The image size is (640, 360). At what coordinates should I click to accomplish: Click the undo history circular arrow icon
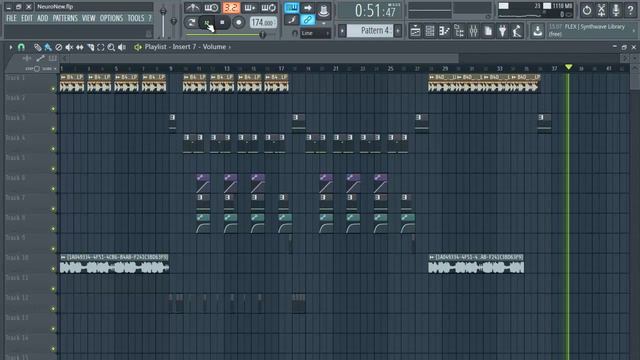click(587, 11)
